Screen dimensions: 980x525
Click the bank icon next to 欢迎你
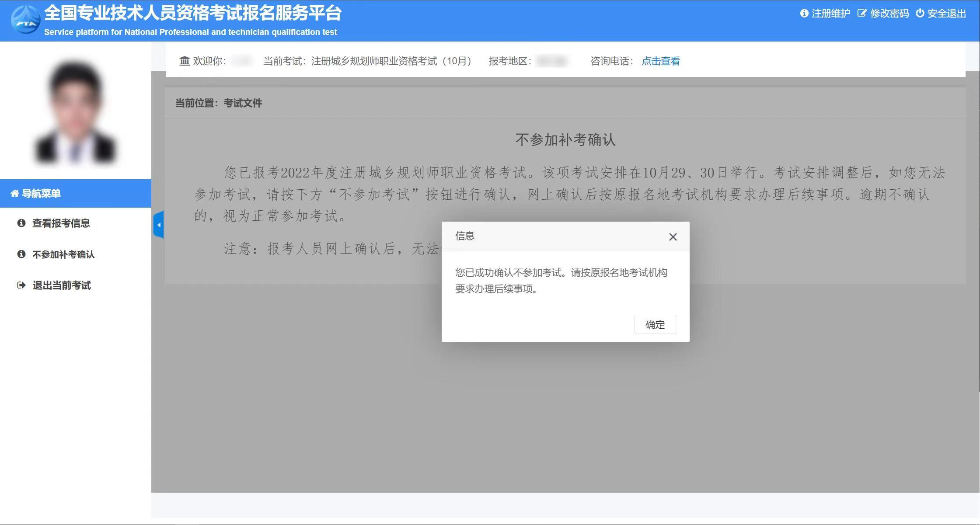[184, 61]
